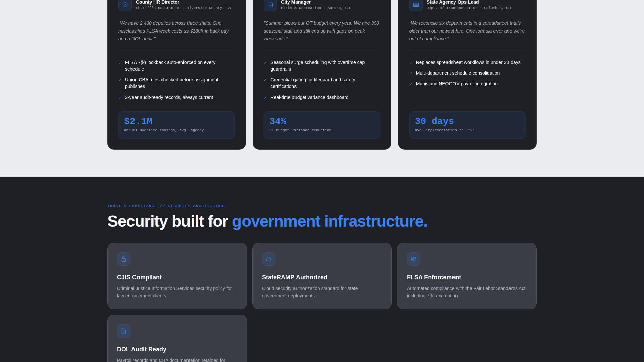
Task: Select the 30 days implementation stat box
Action: pyautogui.click(x=467, y=125)
